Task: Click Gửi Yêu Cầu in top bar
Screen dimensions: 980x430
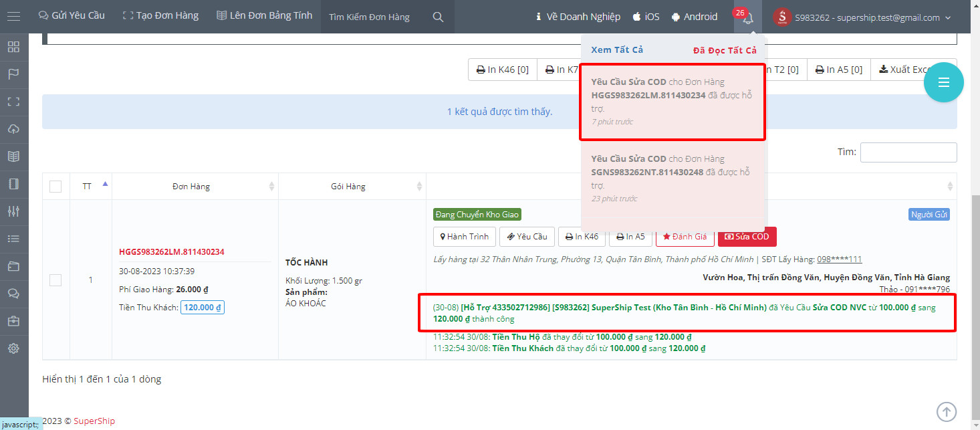Action: pyautogui.click(x=72, y=15)
